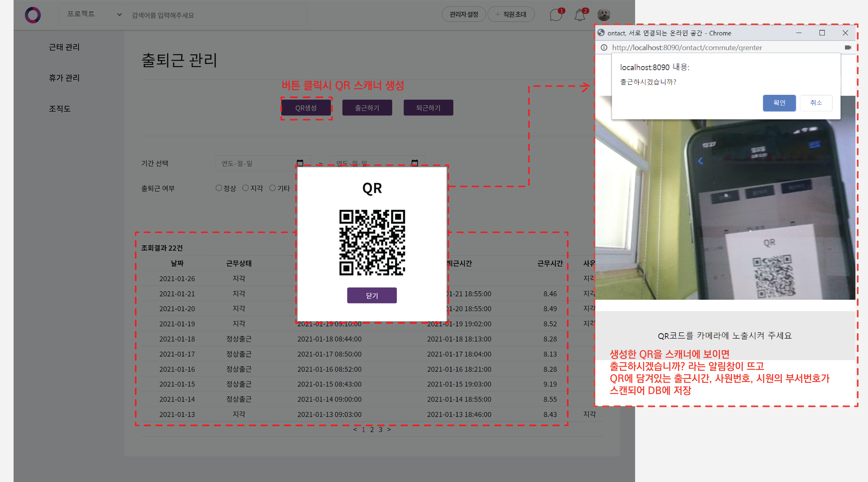Open the notification bell icon
Screen dimensions: 868x482
(x=580, y=15)
